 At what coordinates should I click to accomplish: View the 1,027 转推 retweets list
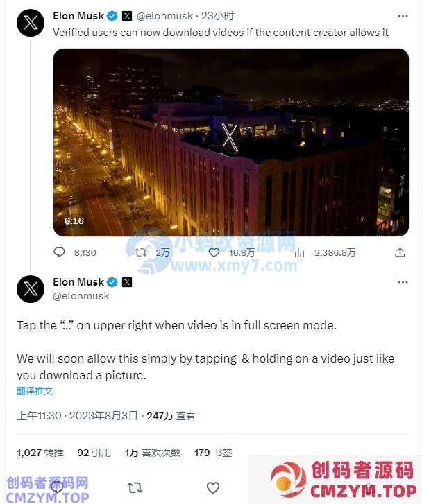(40, 453)
